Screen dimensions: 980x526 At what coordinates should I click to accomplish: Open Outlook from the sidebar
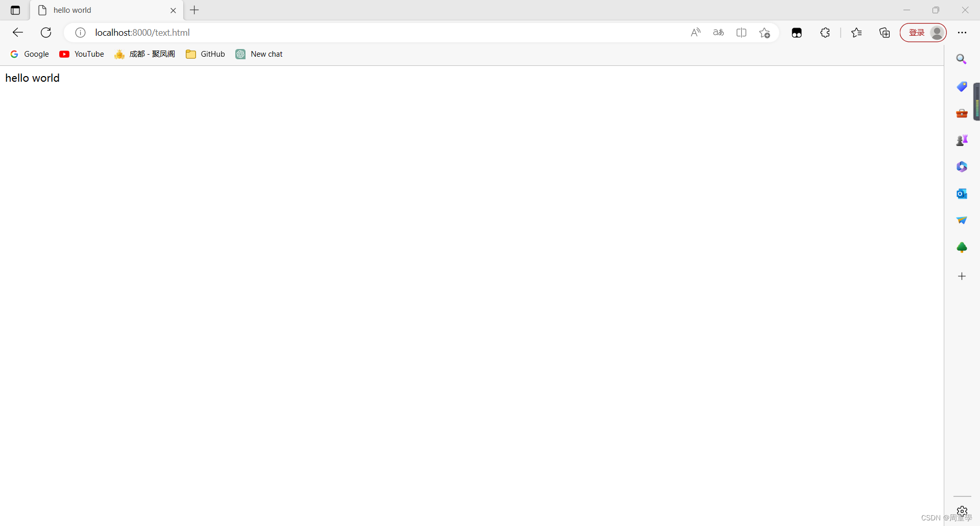[962, 194]
